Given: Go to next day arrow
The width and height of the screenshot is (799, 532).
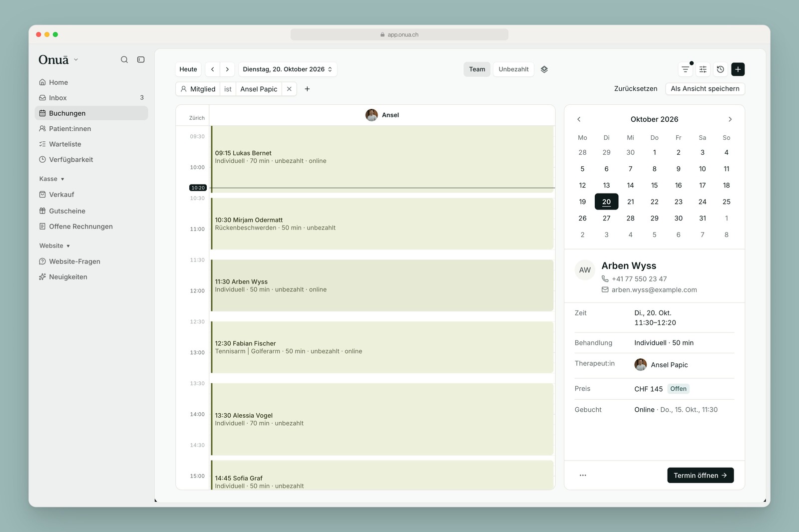Looking at the screenshot, I should pyautogui.click(x=227, y=69).
